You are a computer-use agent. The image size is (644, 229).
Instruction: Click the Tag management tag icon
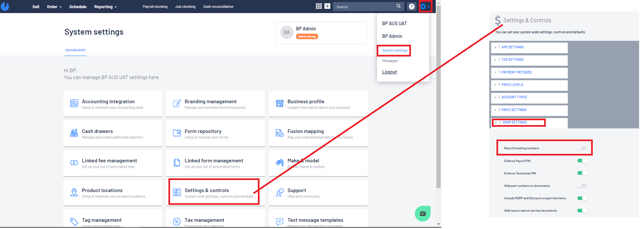[74, 222]
